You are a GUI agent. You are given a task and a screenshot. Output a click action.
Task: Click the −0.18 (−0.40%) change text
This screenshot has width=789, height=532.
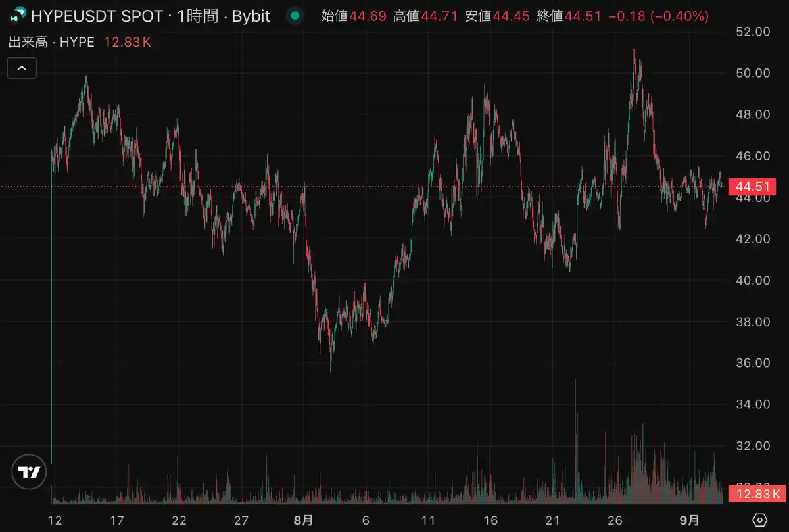click(659, 16)
